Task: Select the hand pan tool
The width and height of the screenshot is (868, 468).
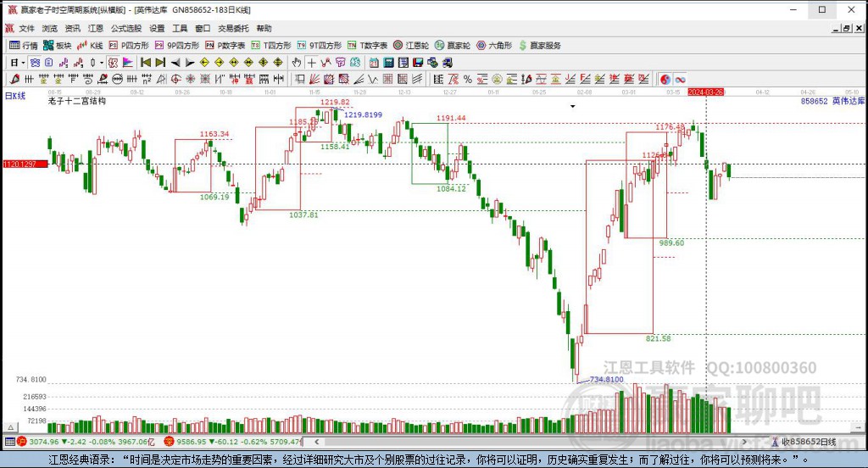Action: (297, 63)
